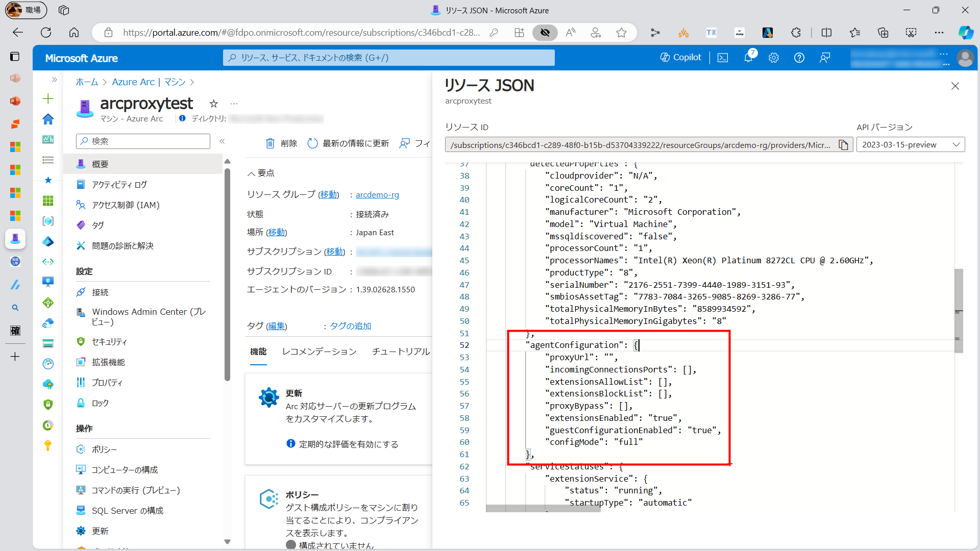The image size is (980, 551).
Task: Select the レコメンデーション tab
Action: coord(319,352)
